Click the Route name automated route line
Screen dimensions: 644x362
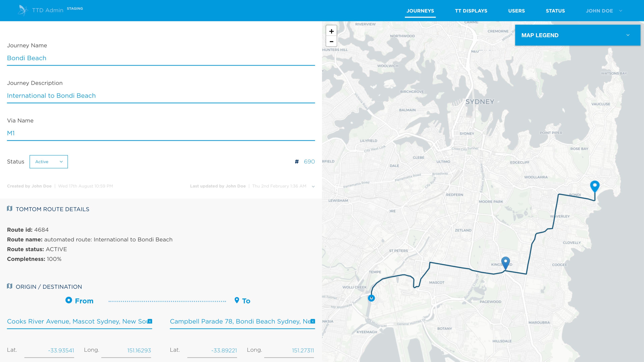tap(90, 239)
